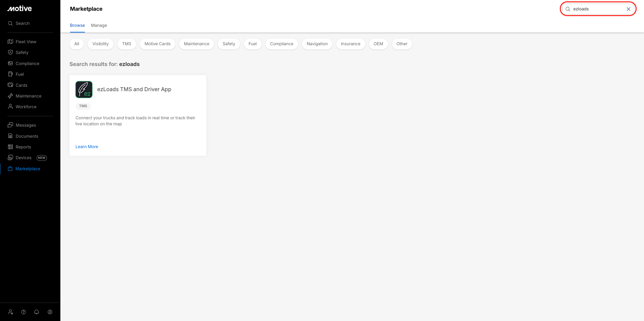Click the Motive logo in the sidebar
The image size is (644, 321).
pyautogui.click(x=19, y=9)
